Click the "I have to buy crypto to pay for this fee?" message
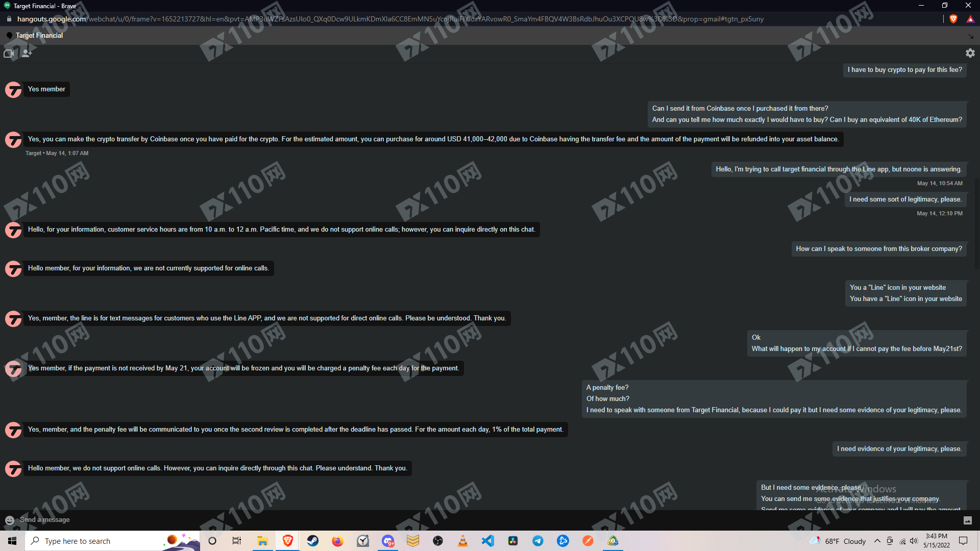 click(905, 70)
